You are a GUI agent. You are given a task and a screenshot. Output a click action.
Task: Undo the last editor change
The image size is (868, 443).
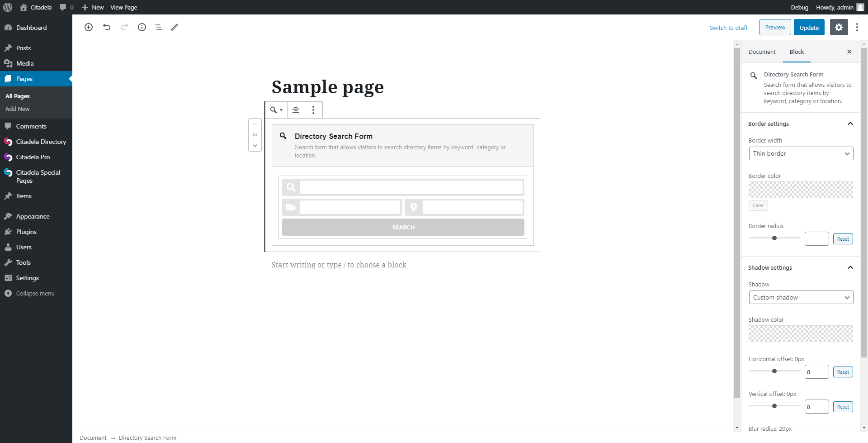[107, 27]
